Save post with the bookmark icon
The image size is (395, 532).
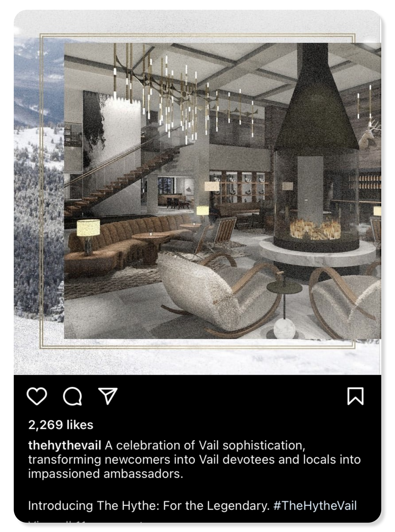(355, 396)
